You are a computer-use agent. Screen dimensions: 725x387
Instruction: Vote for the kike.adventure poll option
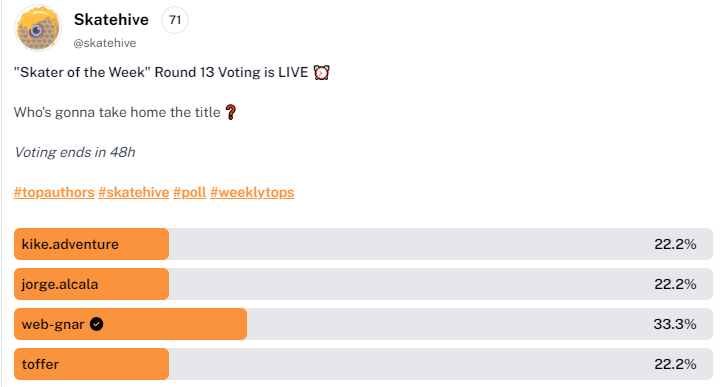click(363, 244)
